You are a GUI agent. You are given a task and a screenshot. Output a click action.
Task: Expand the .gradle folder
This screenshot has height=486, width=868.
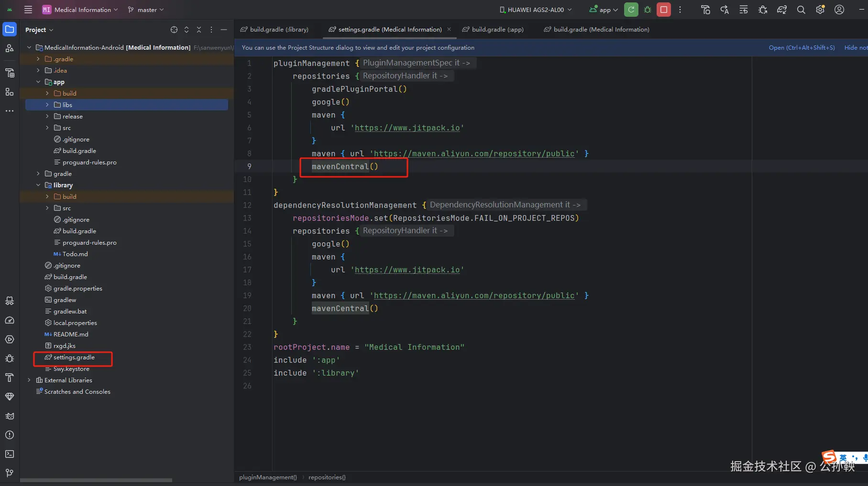(38, 59)
